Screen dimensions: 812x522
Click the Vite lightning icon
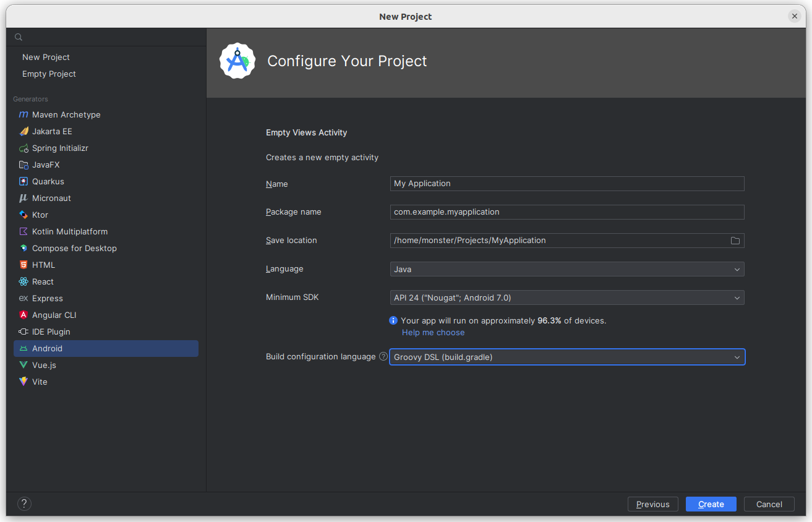(24, 382)
